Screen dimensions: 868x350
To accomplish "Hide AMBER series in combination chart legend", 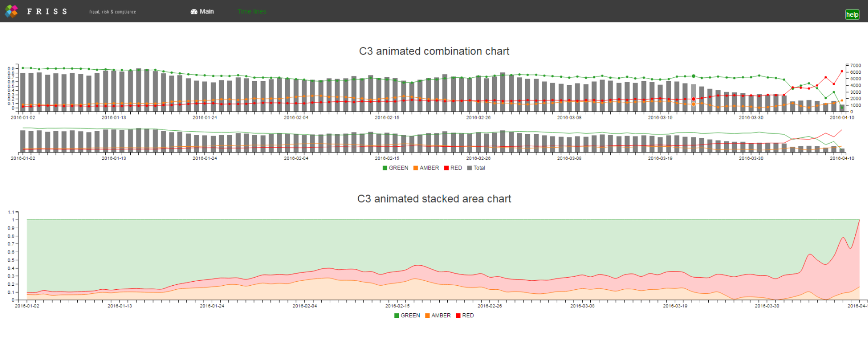I will coord(426,168).
